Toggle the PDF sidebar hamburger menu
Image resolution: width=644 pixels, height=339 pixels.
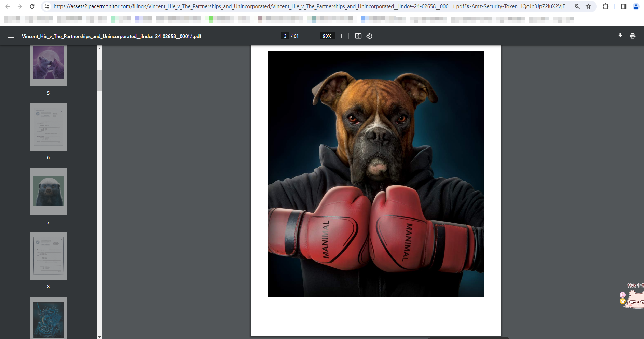click(x=11, y=36)
